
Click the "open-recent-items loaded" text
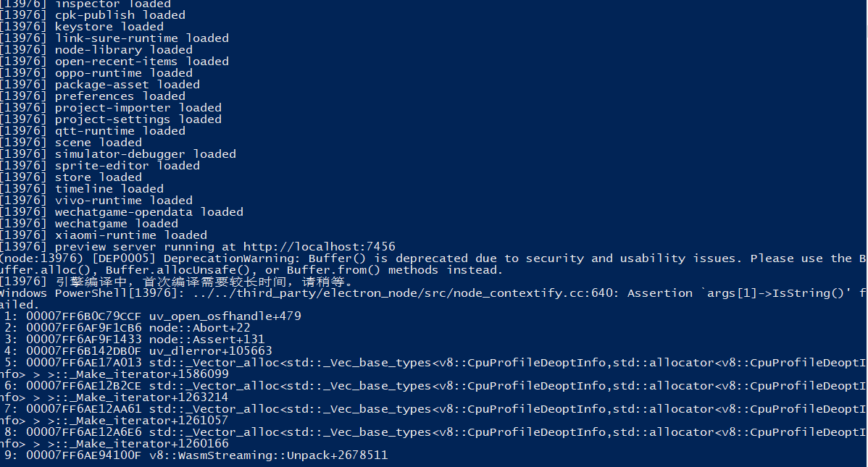click(141, 62)
